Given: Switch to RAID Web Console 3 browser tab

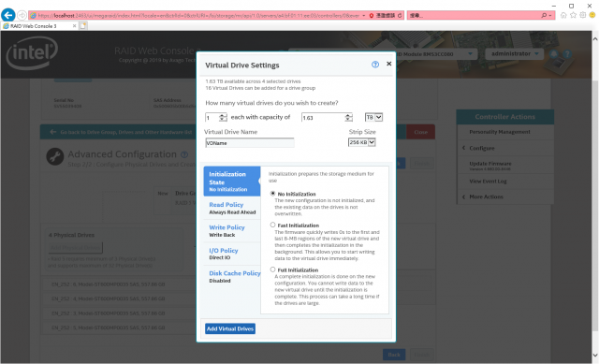Looking at the screenshot, I should pos(39,25).
